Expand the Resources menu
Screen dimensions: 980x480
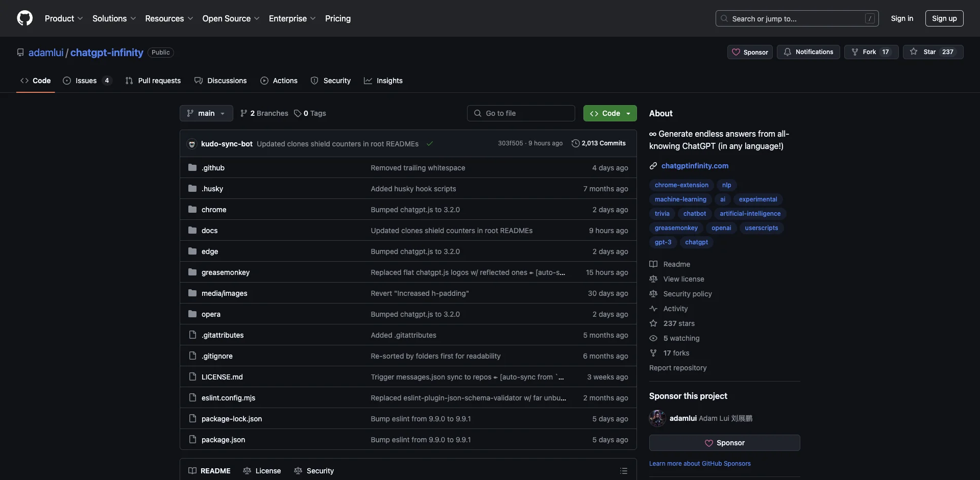(169, 18)
